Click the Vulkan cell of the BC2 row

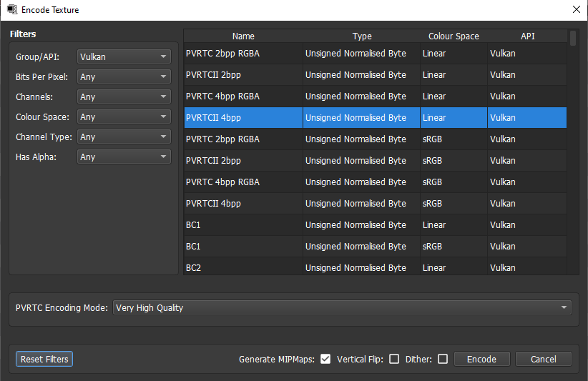tap(527, 267)
